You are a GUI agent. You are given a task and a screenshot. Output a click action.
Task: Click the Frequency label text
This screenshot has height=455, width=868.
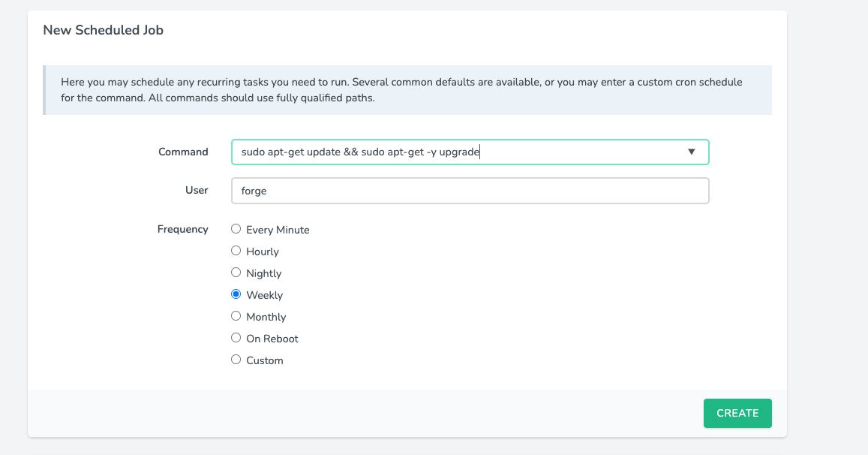pos(182,229)
